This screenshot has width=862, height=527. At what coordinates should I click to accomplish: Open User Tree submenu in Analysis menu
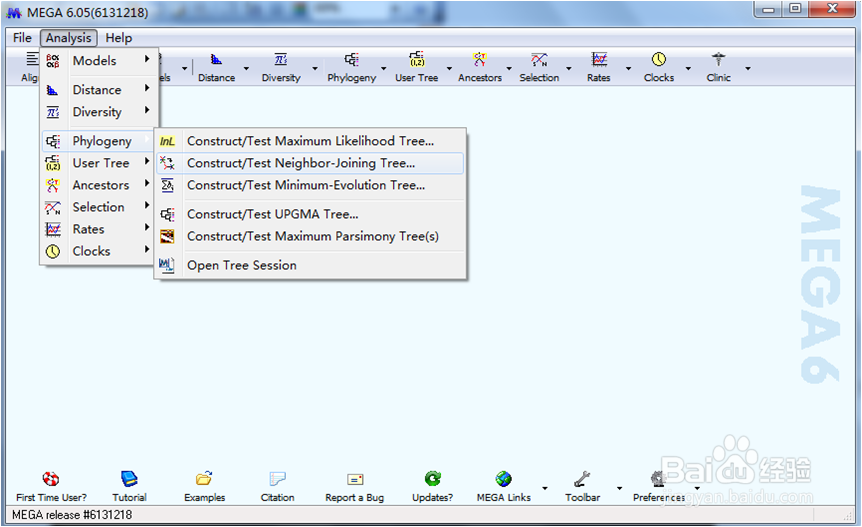click(99, 163)
